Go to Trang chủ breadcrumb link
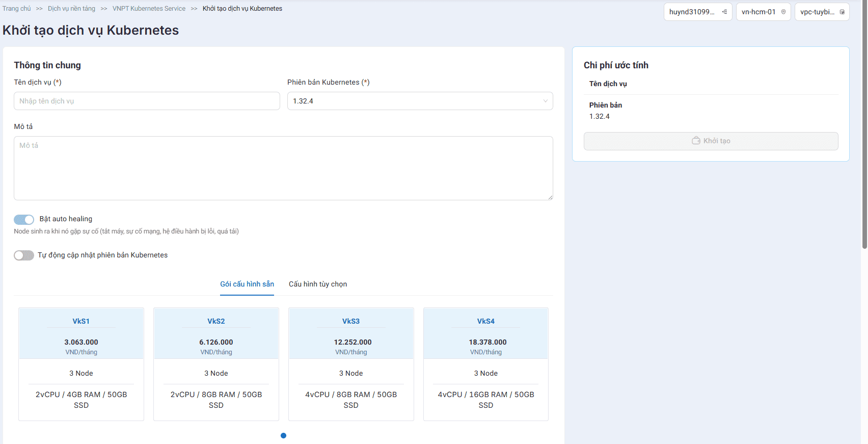Viewport: 868px width, 444px height. [17, 9]
